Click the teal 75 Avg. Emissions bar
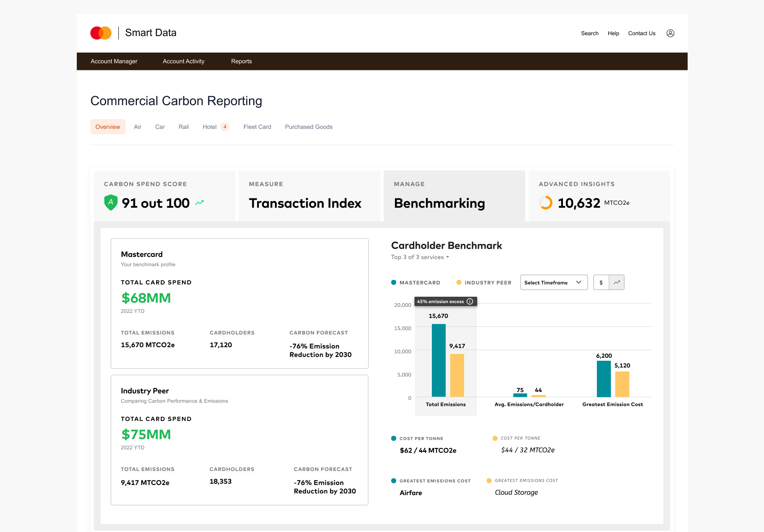The height and width of the screenshot is (532, 764). pos(520,395)
